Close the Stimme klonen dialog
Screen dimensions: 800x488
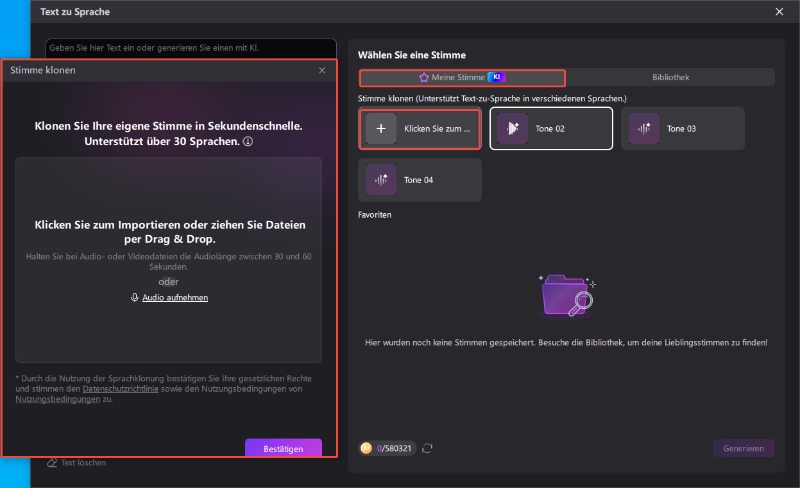[322, 71]
